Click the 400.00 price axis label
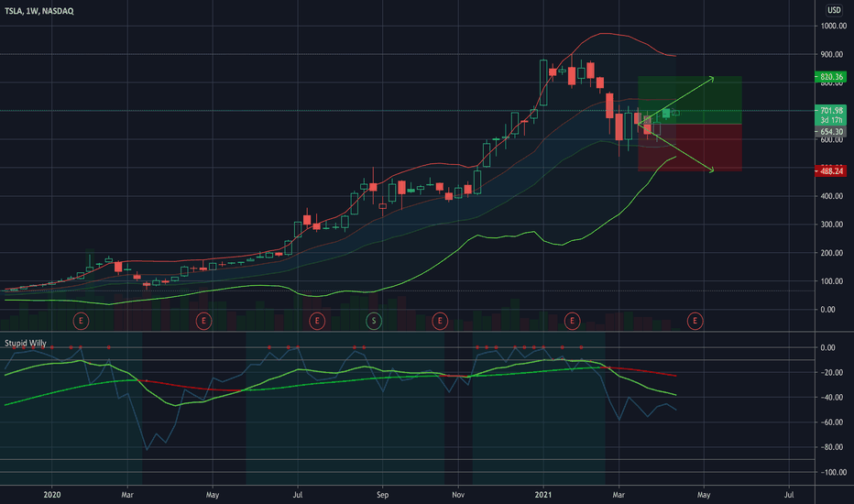 [832, 196]
